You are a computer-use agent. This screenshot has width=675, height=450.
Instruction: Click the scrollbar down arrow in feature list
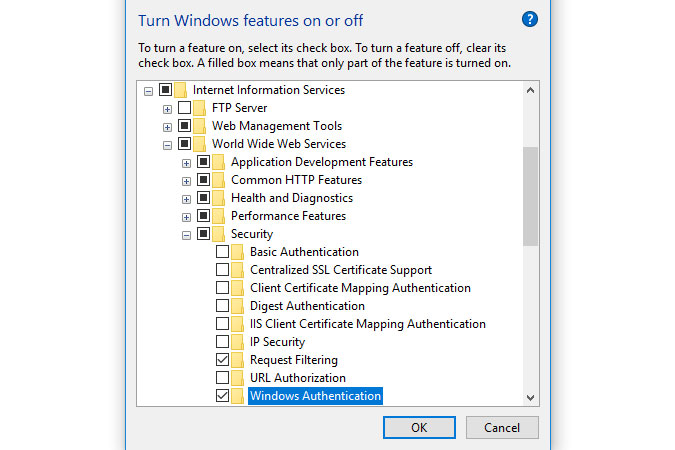click(x=530, y=398)
